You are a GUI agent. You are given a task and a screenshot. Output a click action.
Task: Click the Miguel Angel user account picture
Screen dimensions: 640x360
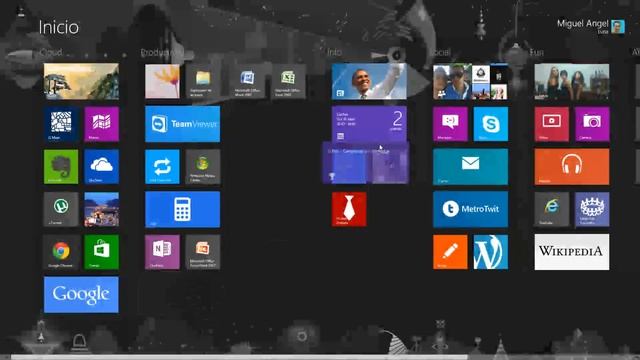(618, 27)
